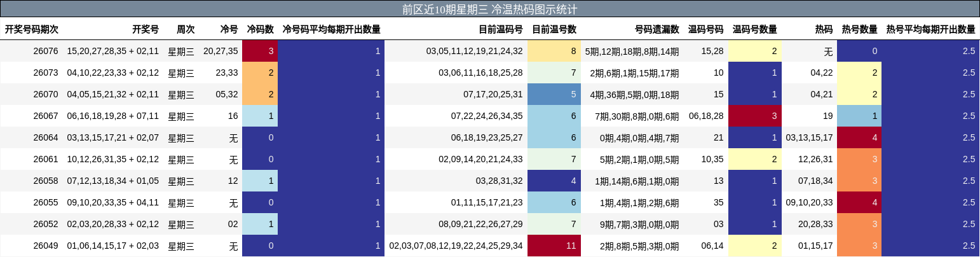Screen dimensions: 980x257
Task: Select warm numbers 03,28,31,32
Action: tap(499, 181)
